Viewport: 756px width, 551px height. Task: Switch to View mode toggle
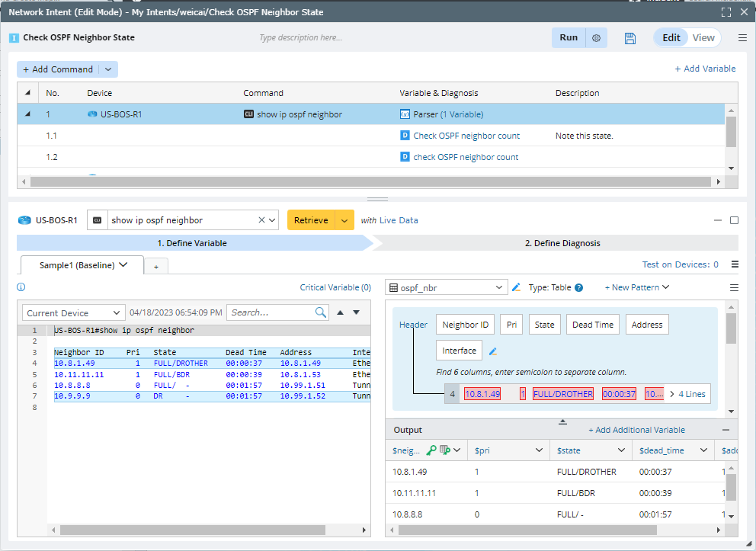pos(703,38)
